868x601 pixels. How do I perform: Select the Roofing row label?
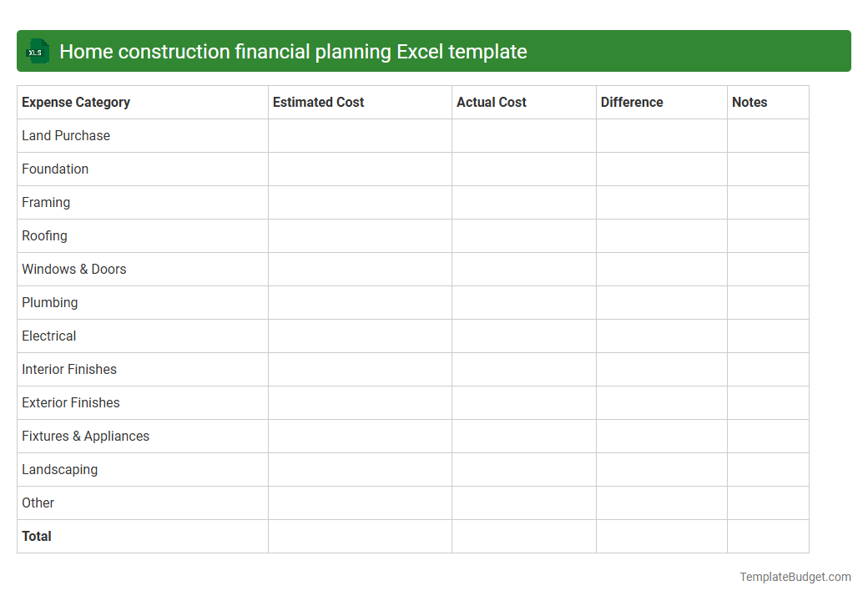[x=44, y=235]
